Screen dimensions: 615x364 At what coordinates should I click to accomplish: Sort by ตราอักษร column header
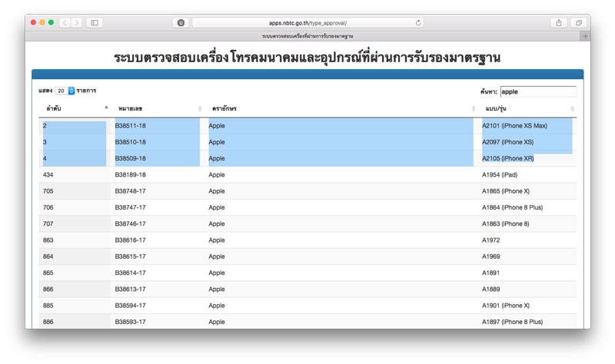(341, 108)
